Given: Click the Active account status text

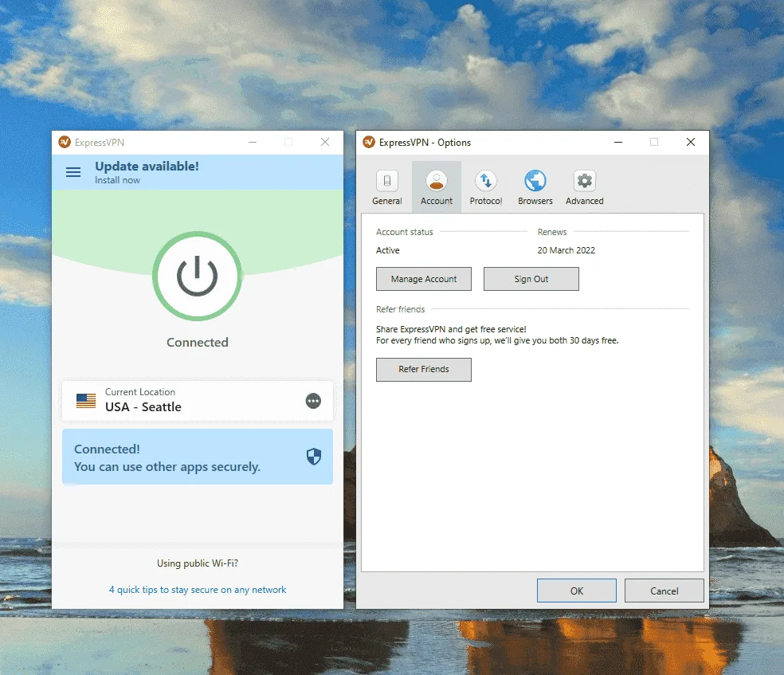Looking at the screenshot, I should (x=387, y=250).
